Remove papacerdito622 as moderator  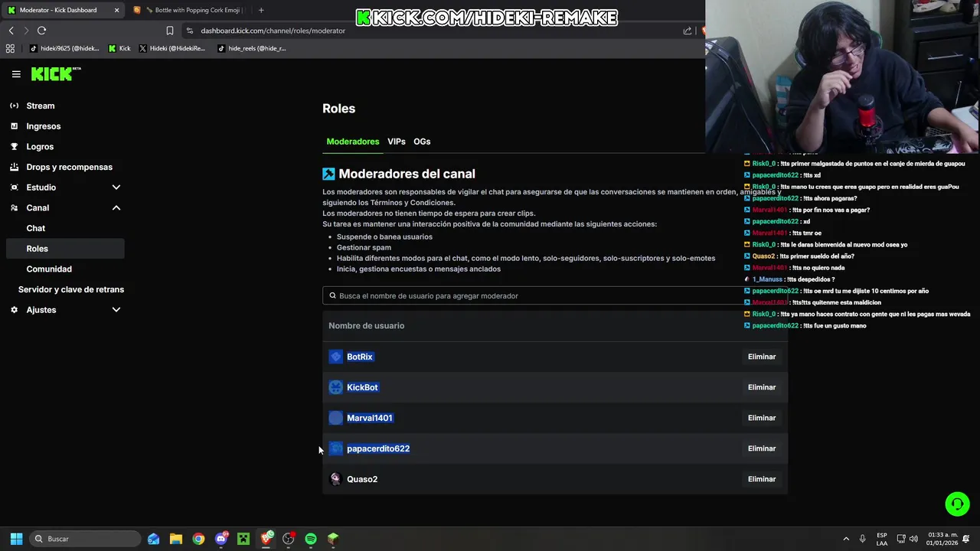click(762, 448)
